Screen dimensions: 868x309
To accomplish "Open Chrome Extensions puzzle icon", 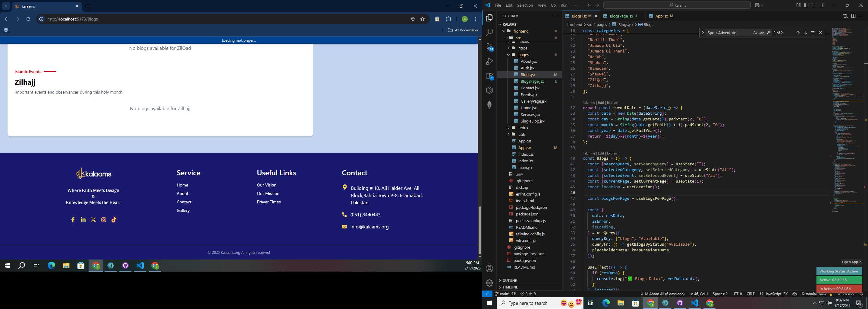I will click(x=448, y=19).
